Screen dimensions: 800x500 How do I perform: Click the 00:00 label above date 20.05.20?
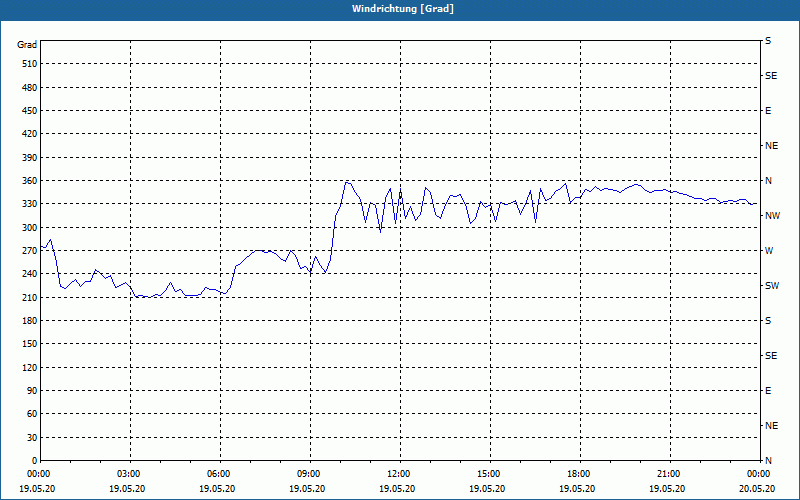760,474
